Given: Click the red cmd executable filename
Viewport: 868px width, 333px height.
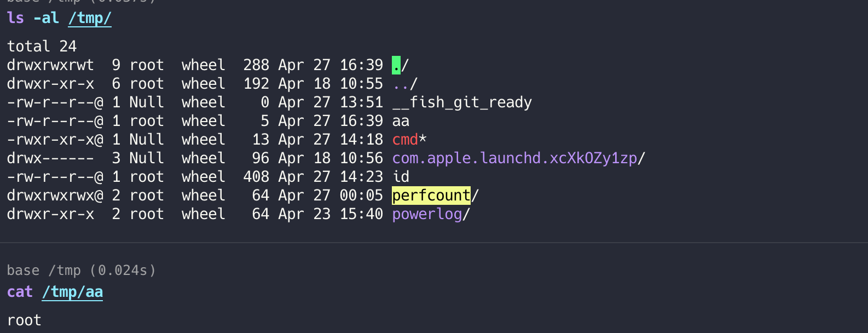Looking at the screenshot, I should [405, 140].
